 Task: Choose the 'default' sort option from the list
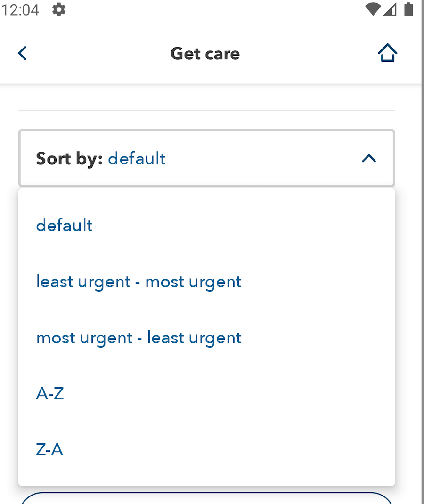(x=64, y=226)
